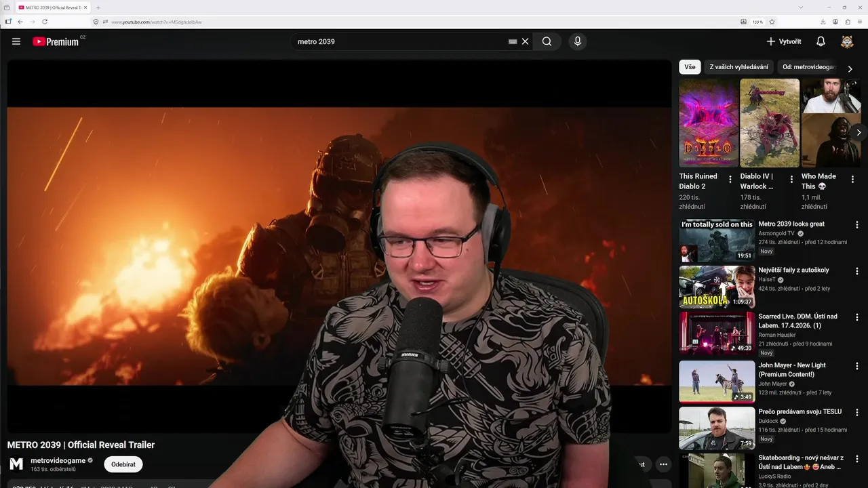Viewport: 868px width, 488px height.
Task: Show next Shorts with the shelf arrow
Action: [859, 132]
